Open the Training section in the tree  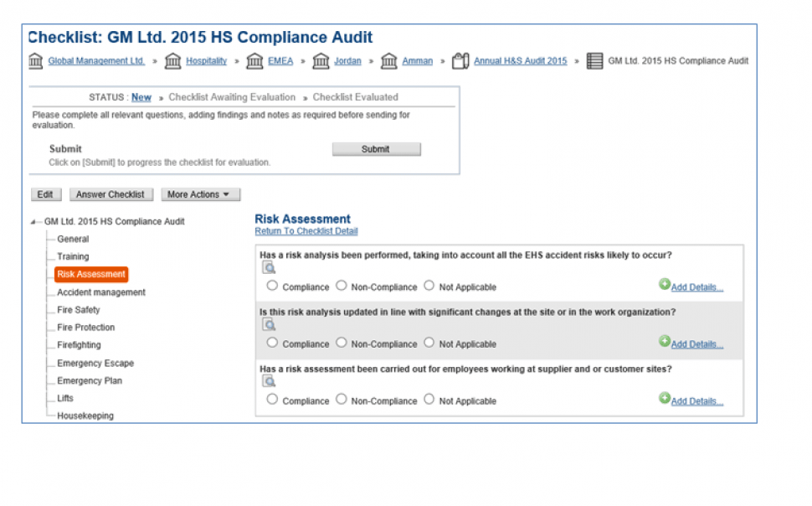73,256
